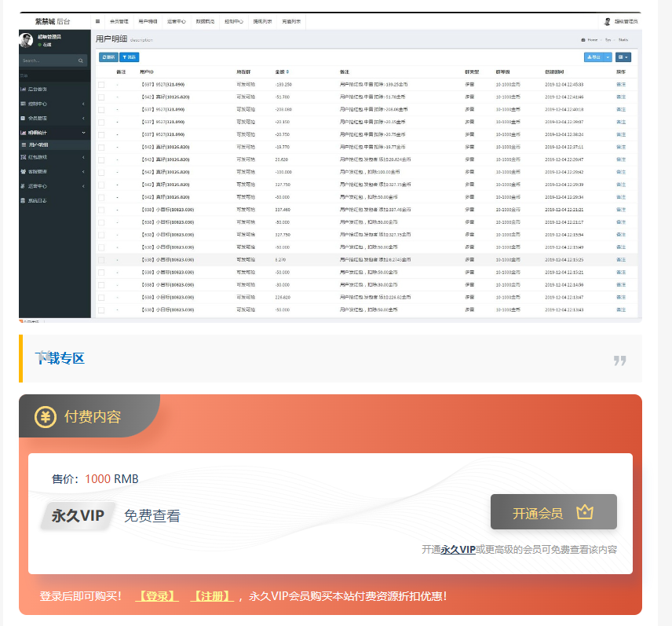Check the first table row checkbox
Image resolution: width=672 pixels, height=626 pixels.
click(x=101, y=85)
